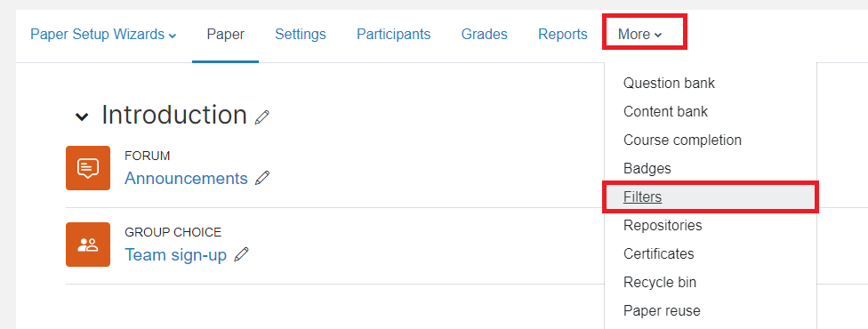Toggle the More dropdown menu

[x=640, y=35]
